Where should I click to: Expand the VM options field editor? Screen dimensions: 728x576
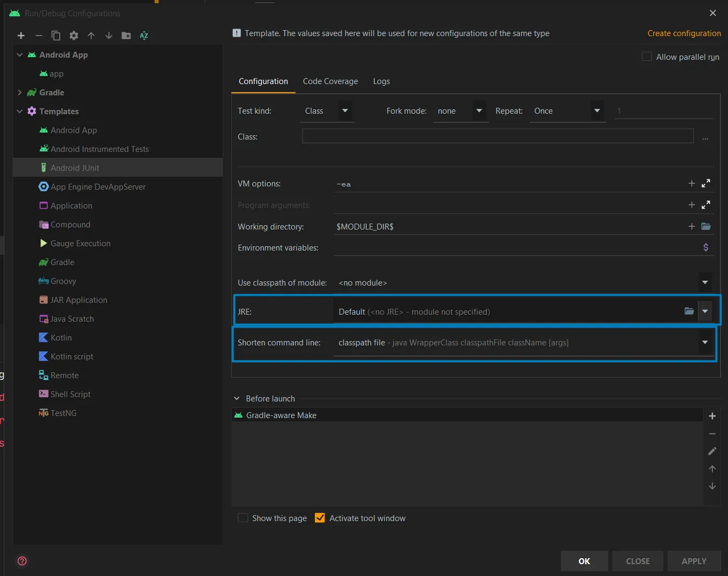click(x=706, y=184)
